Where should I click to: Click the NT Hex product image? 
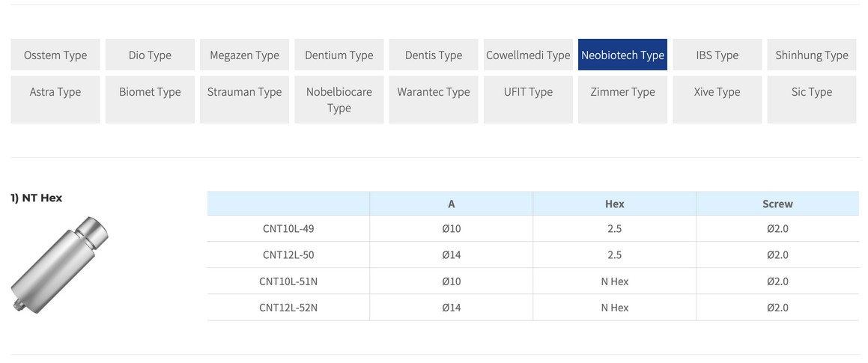coord(60,264)
